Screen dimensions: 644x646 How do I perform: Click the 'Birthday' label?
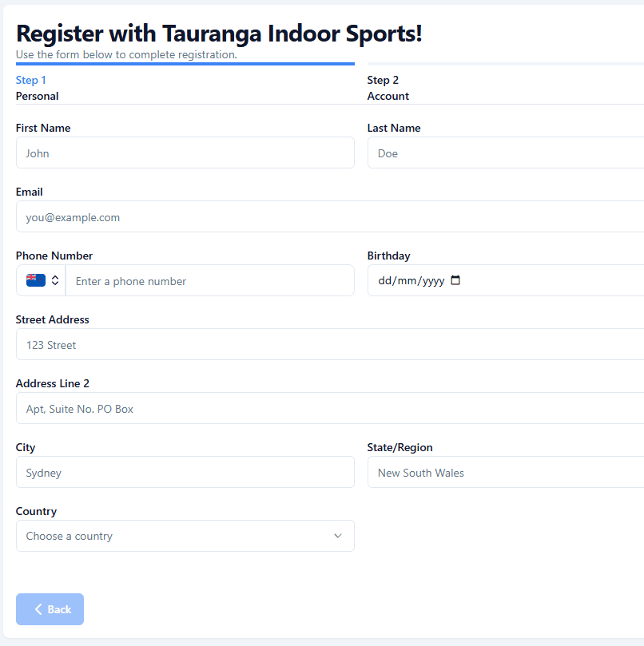(x=388, y=256)
